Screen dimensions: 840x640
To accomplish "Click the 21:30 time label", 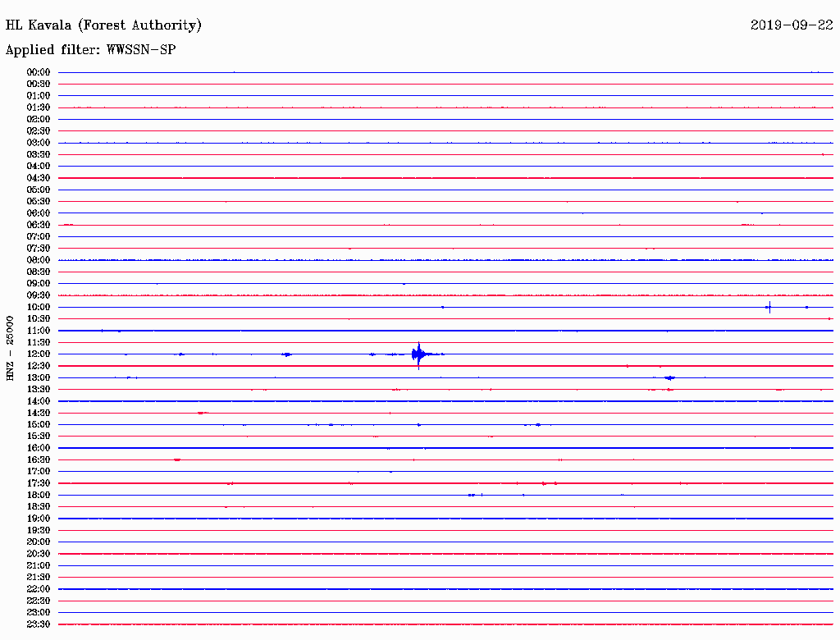I will [39, 577].
